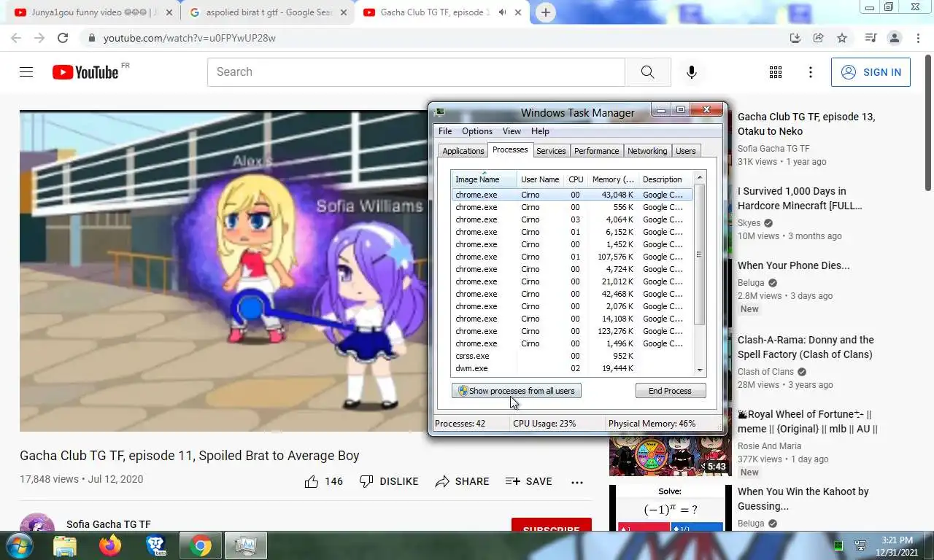The image size is (934, 560).
Task: Share this page icon in address bar
Action: pos(819,38)
